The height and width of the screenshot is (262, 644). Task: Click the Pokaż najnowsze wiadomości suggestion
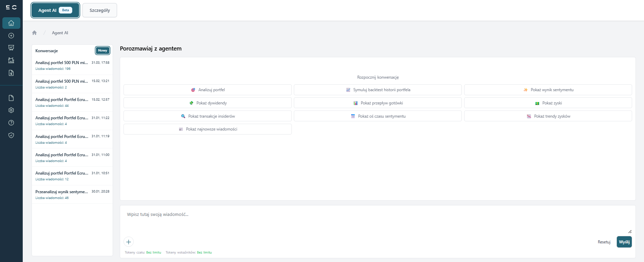coord(208,129)
